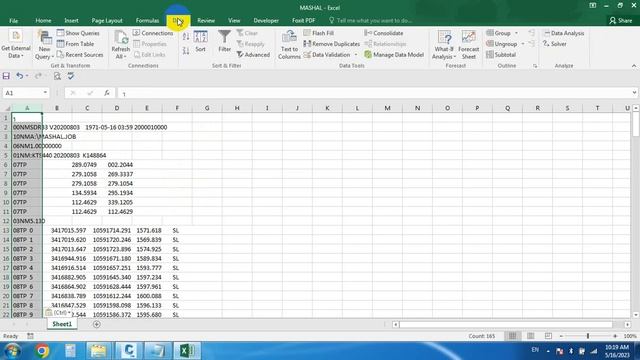Click the Group button

coord(498,33)
